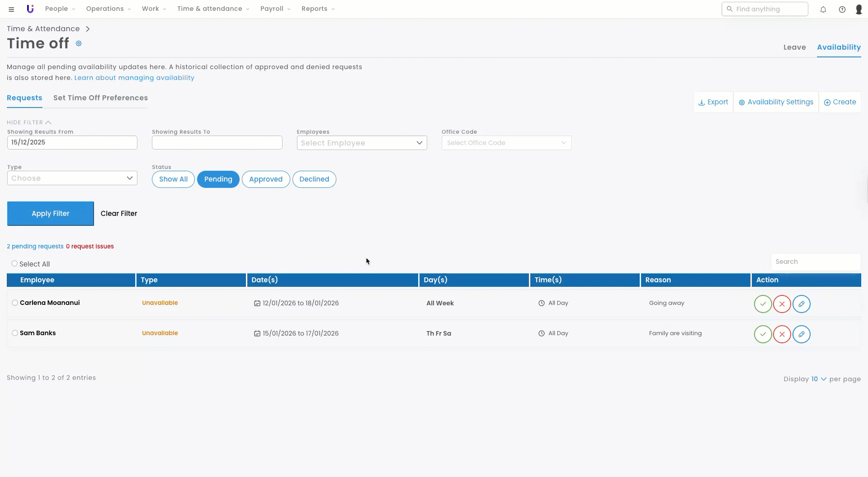The image size is (868, 477).
Task: Expand the Type Choose dropdown
Action: [72, 178]
